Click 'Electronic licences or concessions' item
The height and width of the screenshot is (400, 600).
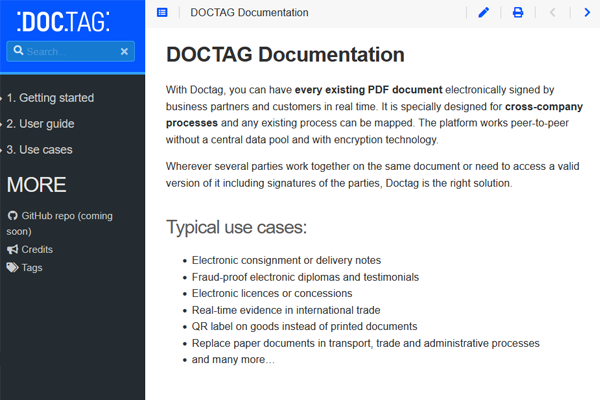coord(272,293)
